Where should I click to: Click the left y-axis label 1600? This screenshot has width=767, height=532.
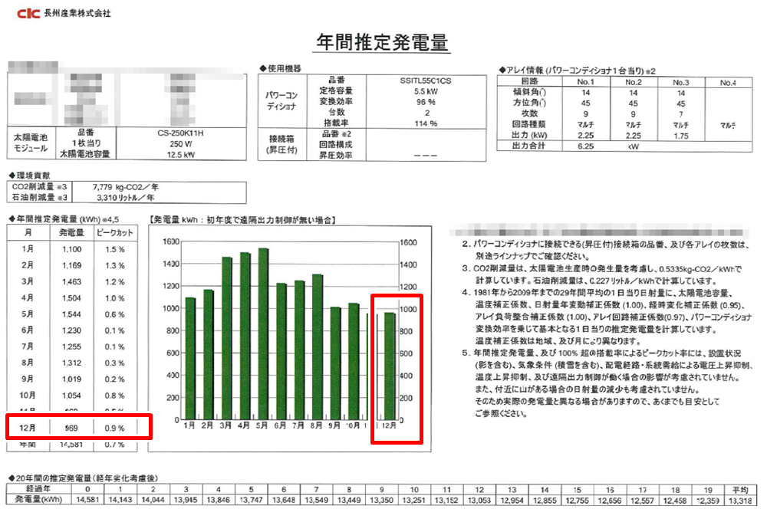(x=171, y=241)
